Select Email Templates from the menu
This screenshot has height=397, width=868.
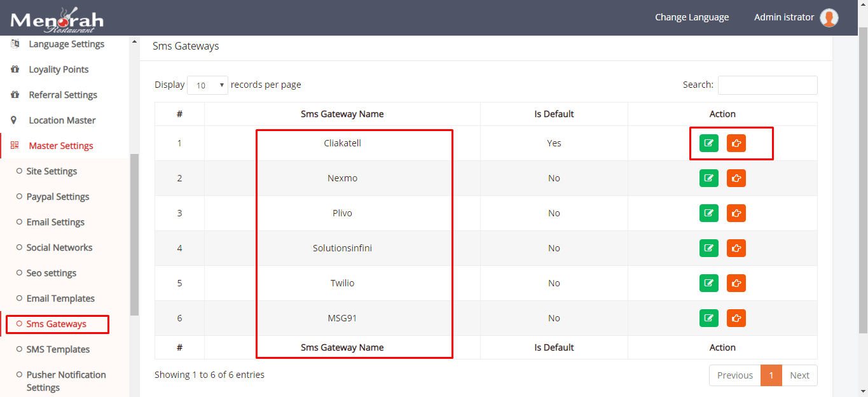click(59, 298)
